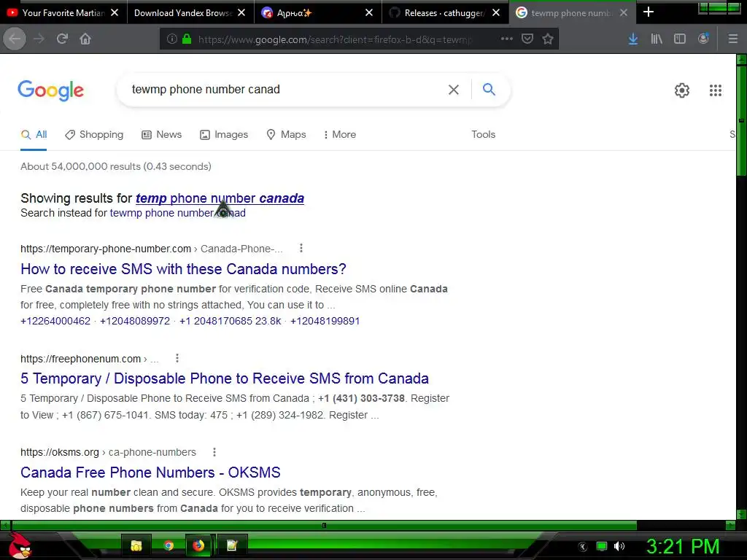747x560 pixels.
Task: Clear the Google search box with X
Action: tap(454, 90)
